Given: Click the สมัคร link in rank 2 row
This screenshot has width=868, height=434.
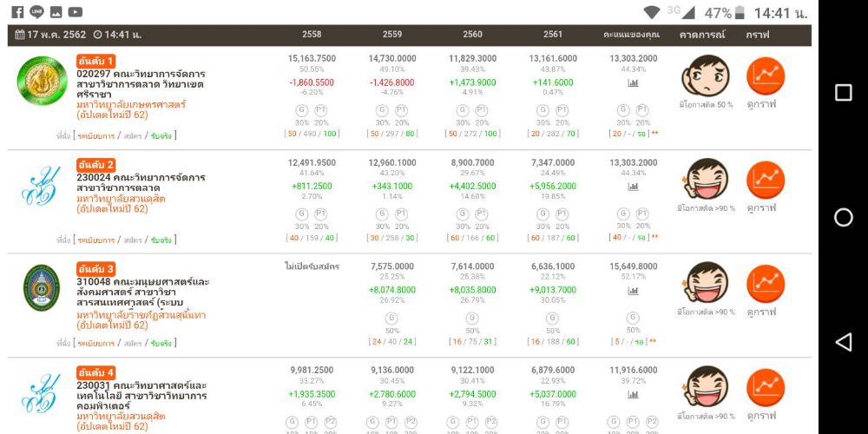Looking at the screenshot, I should (x=133, y=240).
